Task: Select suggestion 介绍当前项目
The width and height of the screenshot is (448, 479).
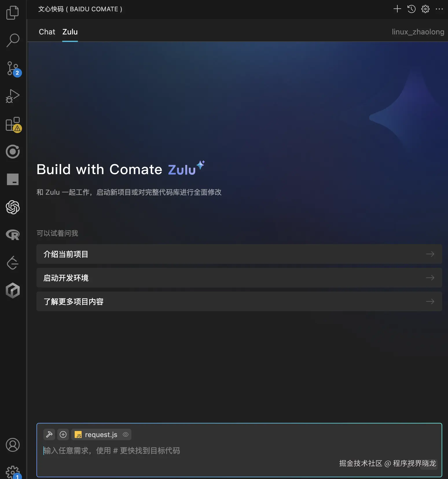Action: click(x=239, y=254)
